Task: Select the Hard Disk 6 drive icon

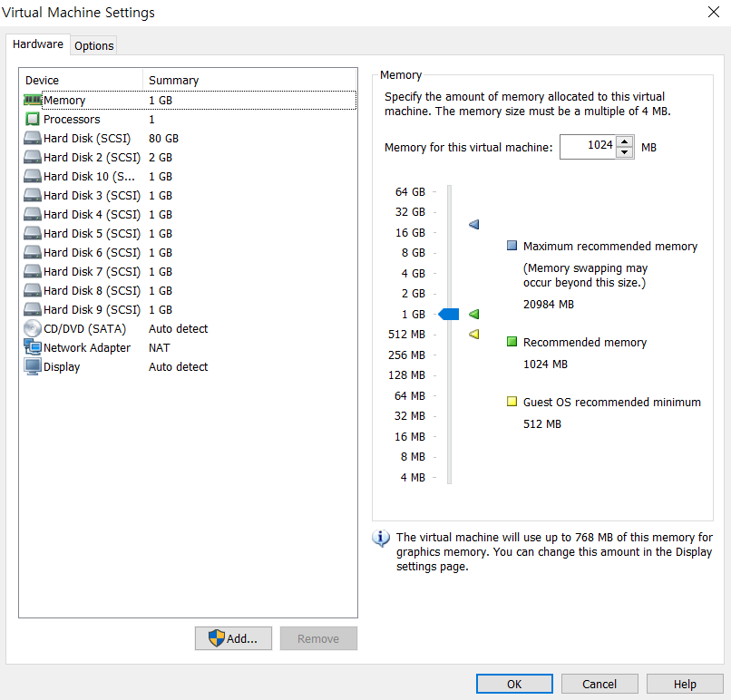Action: [x=32, y=253]
